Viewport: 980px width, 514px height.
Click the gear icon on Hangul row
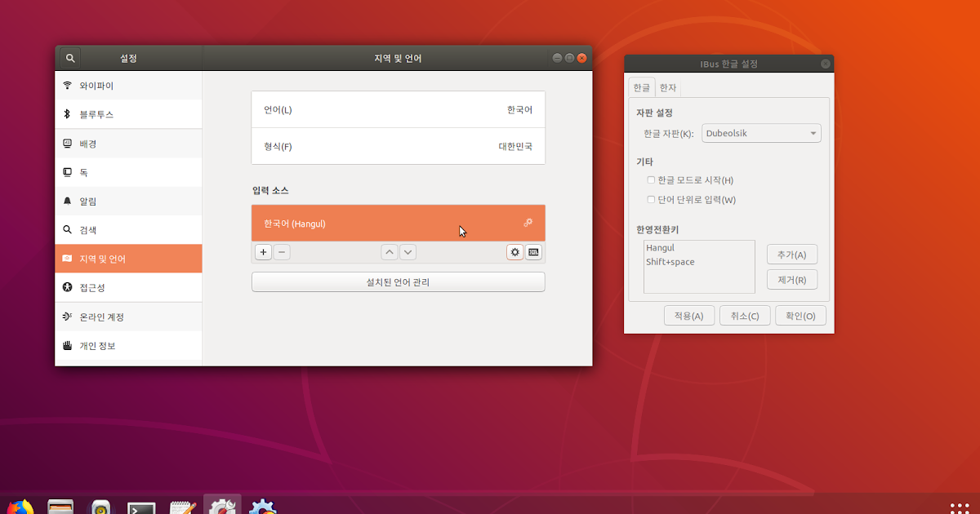coord(528,223)
